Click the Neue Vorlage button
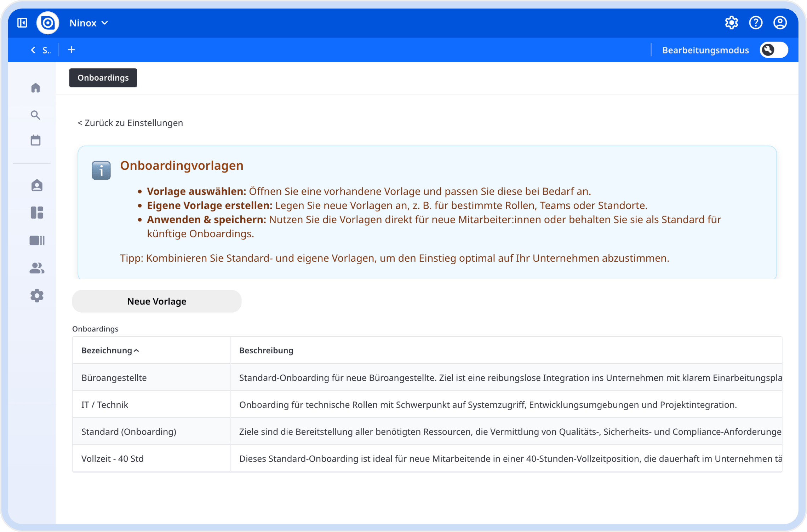Screen dimensions: 807x532 pos(156,301)
